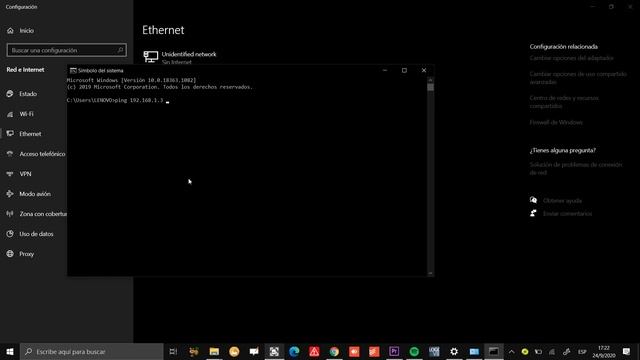The width and height of the screenshot is (640, 360).
Task: Click the Wi-Fi signal icon in sidebar
Action: 10,114
